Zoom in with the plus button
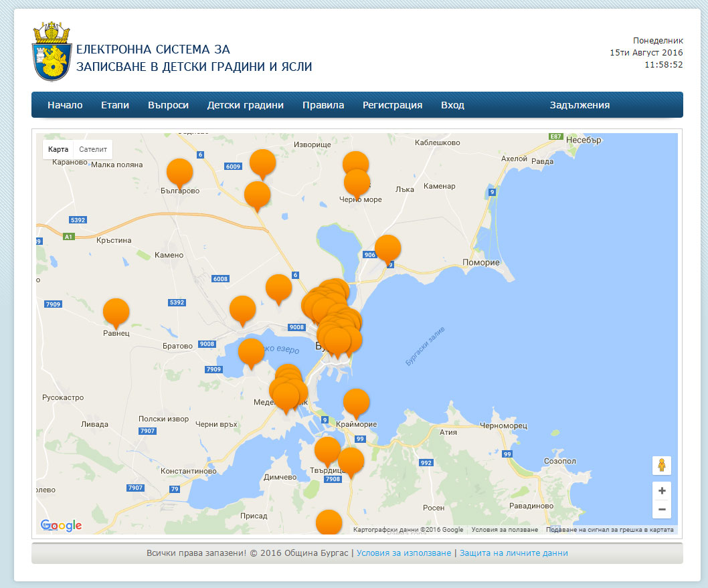This screenshot has width=708, height=588. click(x=662, y=490)
